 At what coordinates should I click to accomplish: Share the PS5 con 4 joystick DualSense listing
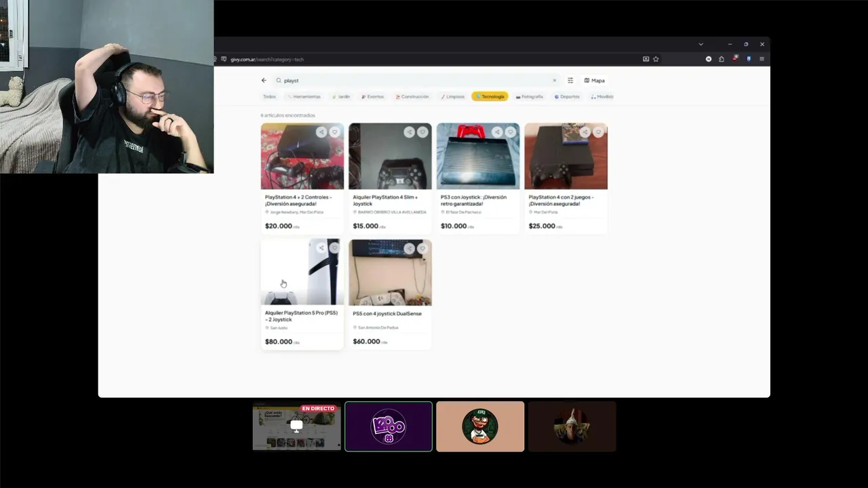409,248
